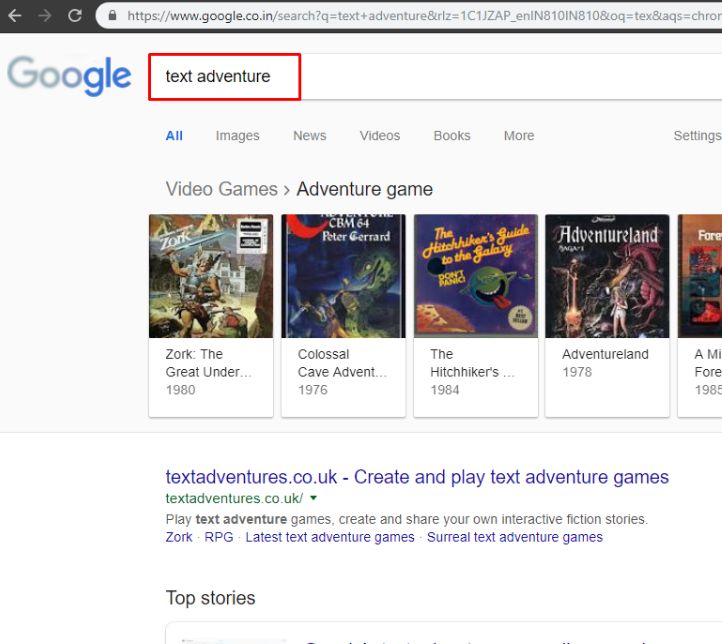
Task: Switch to the Videos tab
Action: pos(380,136)
